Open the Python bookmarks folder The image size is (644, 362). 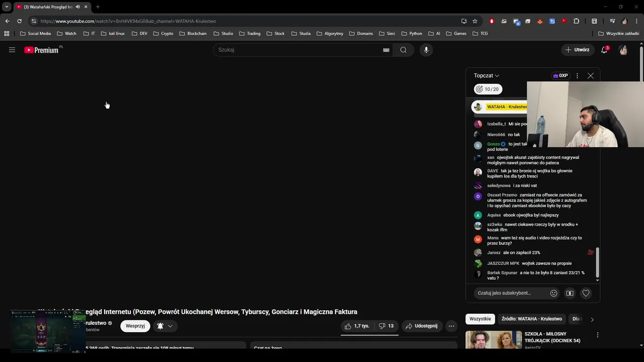[x=412, y=34]
